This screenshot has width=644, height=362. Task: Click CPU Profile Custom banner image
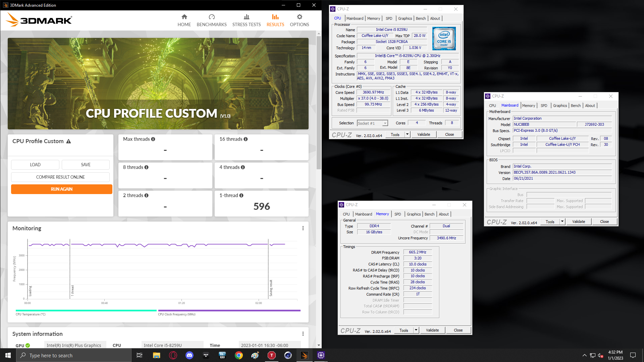[x=158, y=83]
